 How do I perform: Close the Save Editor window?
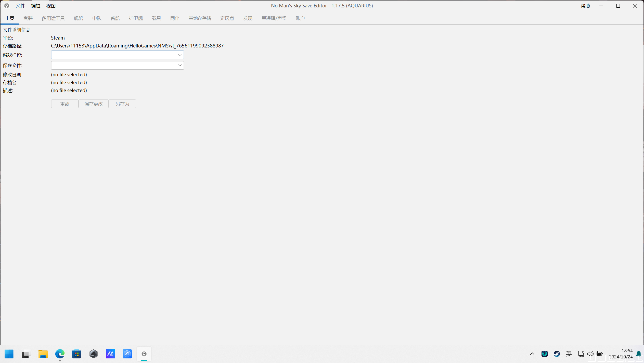pos(635,6)
